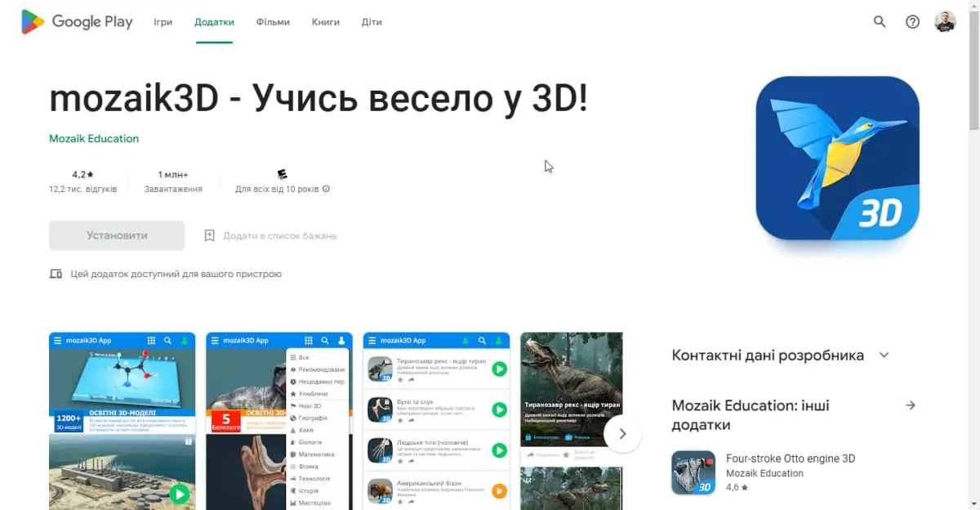
Task: Click the mozaik3D app title heading
Action: [318, 99]
